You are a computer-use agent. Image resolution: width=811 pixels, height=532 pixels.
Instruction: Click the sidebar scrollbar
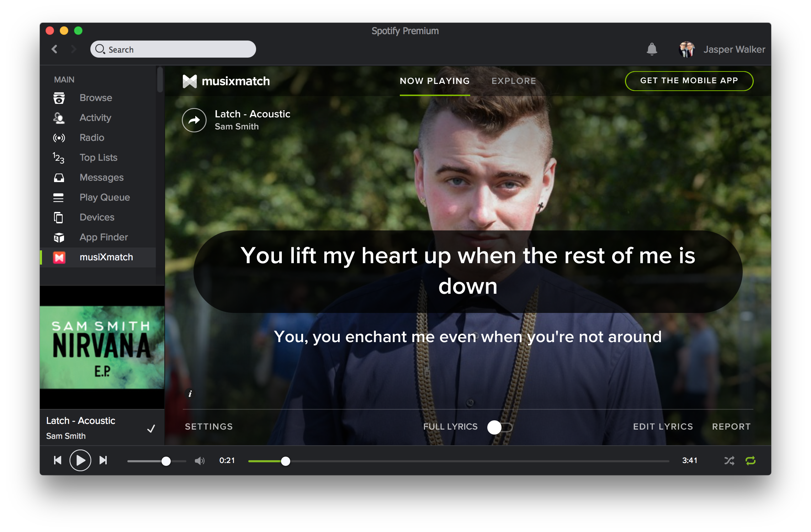tap(160, 80)
